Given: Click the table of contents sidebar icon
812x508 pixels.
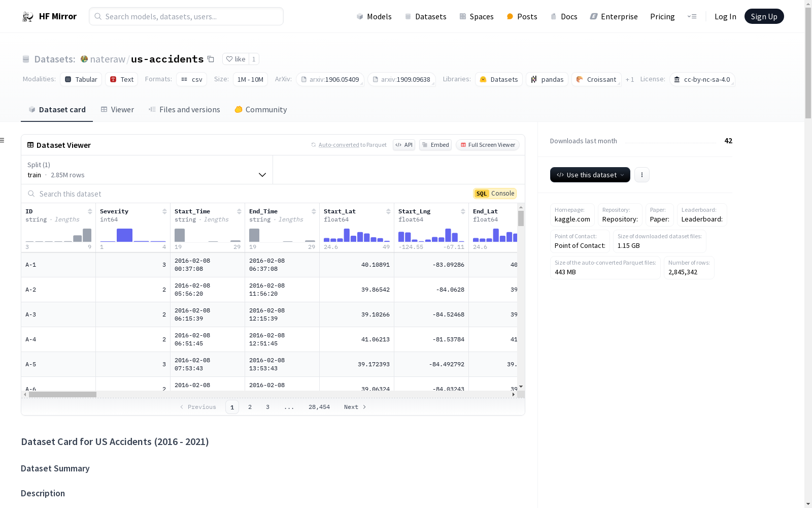Looking at the screenshot, I should coord(2,140).
